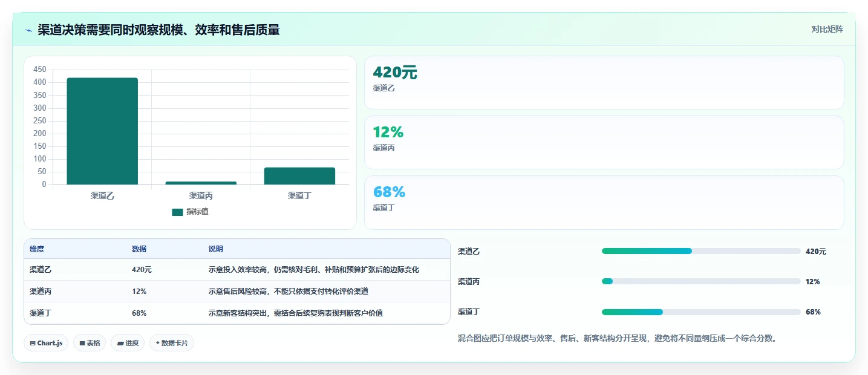868x375 pixels.
Task: Click the 渠道丁 cell in table
Action: click(x=41, y=313)
